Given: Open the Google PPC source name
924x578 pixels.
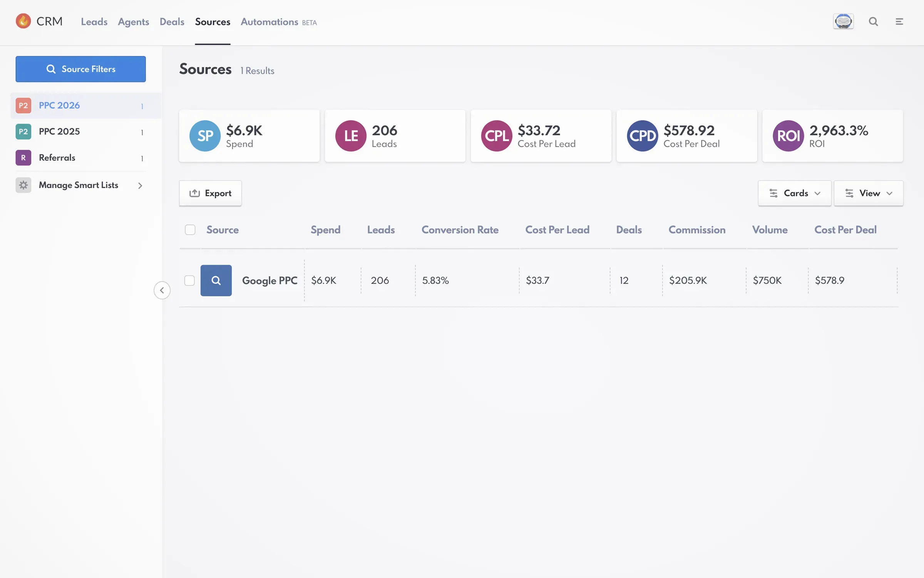Looking at the screenshot, I should [269, 281].
